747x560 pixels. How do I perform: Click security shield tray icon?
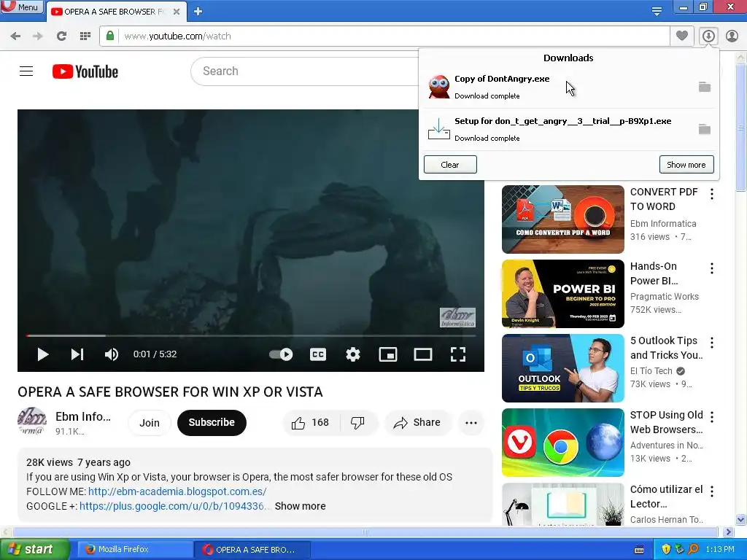[x=666, y=550]
